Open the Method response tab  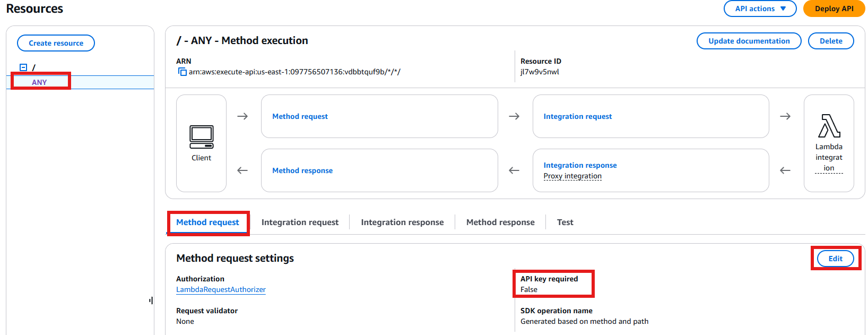[x=500, y=222]
